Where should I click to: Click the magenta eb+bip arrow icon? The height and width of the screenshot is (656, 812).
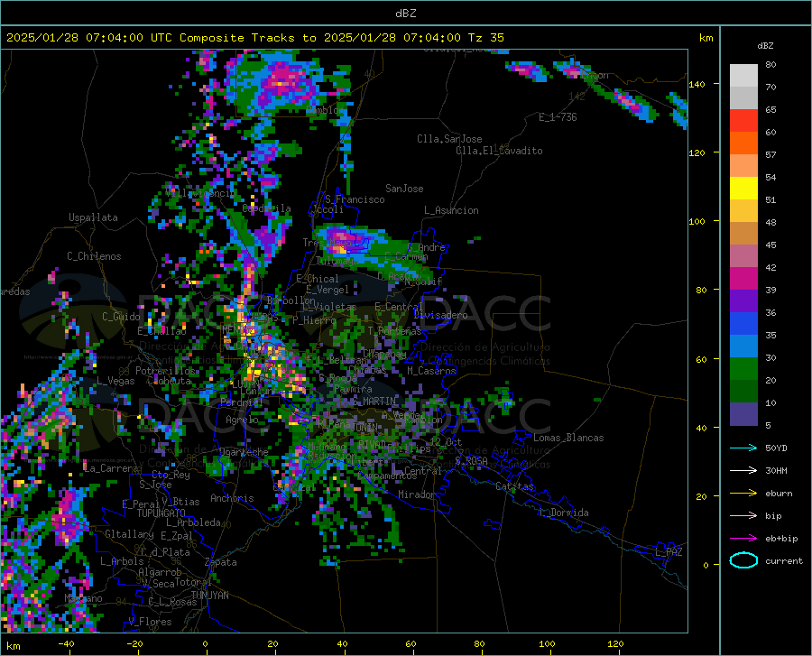(743, 538)
